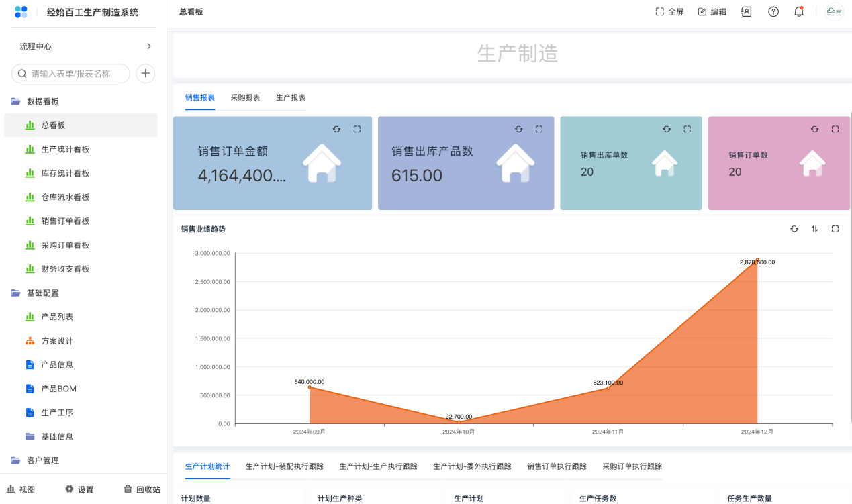
Task: Expand the 流程中心 chevron
Action: (x=149, y=46)
